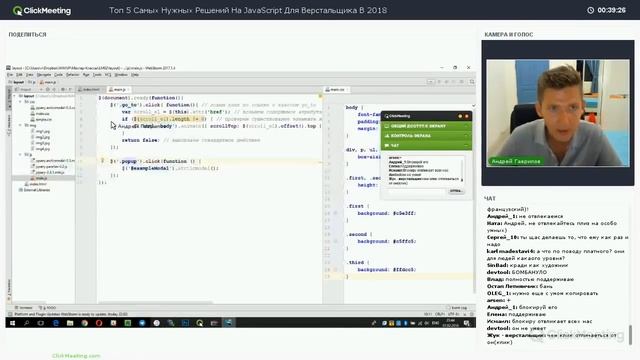Select jquery.parallax js file in tree

(49, 167)
